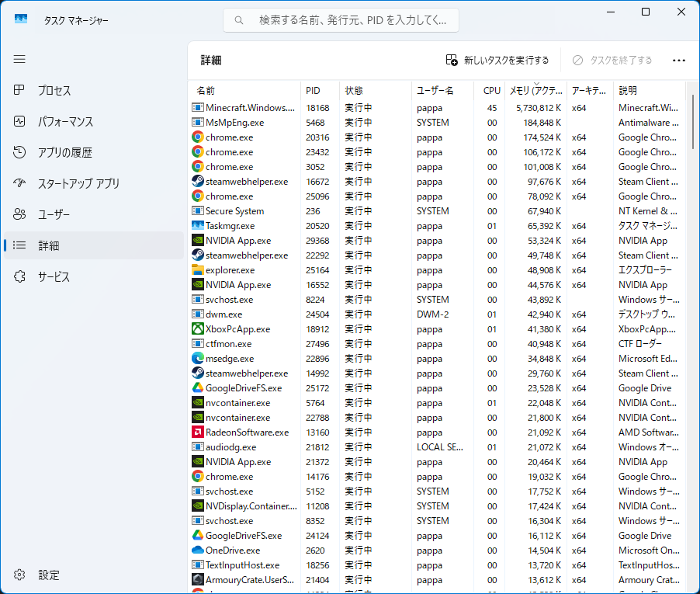The height and width of the screenshot is (594, 700).
Task: Click the DWM-2 user name cell
Action: click(x=432, y=314)
